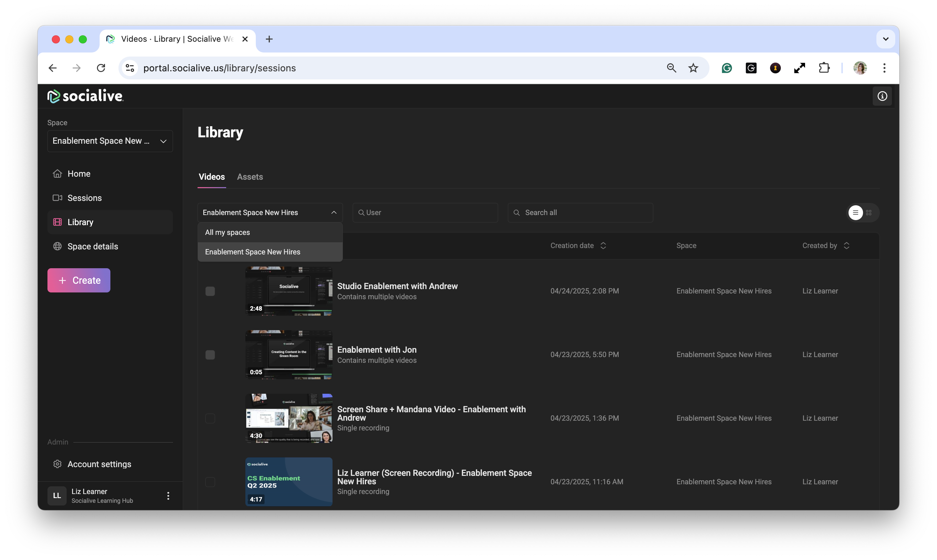Click the info icon at top right
This screenshot has width=937, height=560.
pos(882,96)
